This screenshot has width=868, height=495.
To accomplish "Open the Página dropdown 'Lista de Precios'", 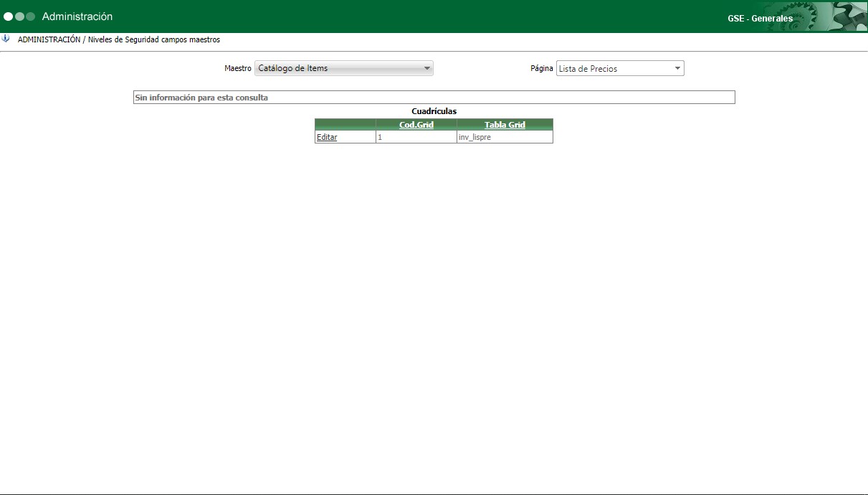I will coord(620,68).
